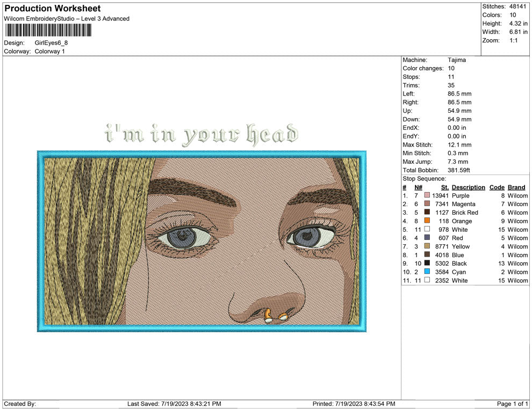The height and width of the screenshot is (409, 532).
Task: Select the design name GirlEyes6_8
Action: click(51, 43)
